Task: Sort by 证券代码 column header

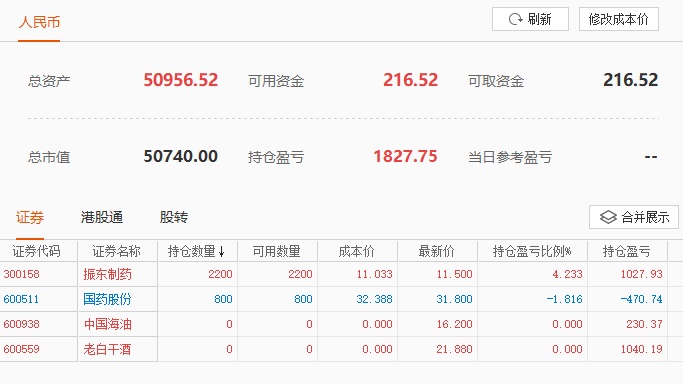Action: coord(37,251)
